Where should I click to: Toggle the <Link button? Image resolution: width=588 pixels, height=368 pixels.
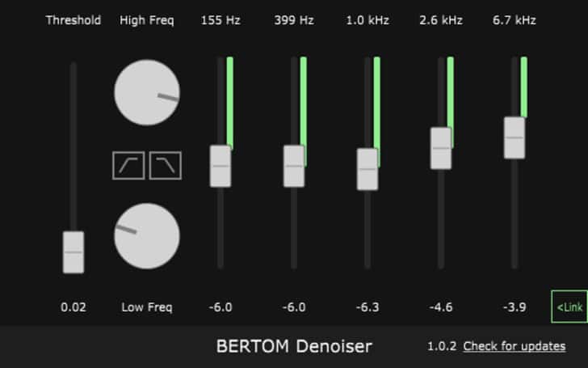coord(569,307)
